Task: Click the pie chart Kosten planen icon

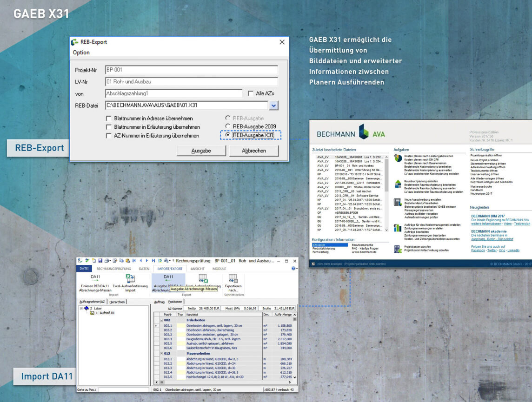Action: tap(398, 158)
